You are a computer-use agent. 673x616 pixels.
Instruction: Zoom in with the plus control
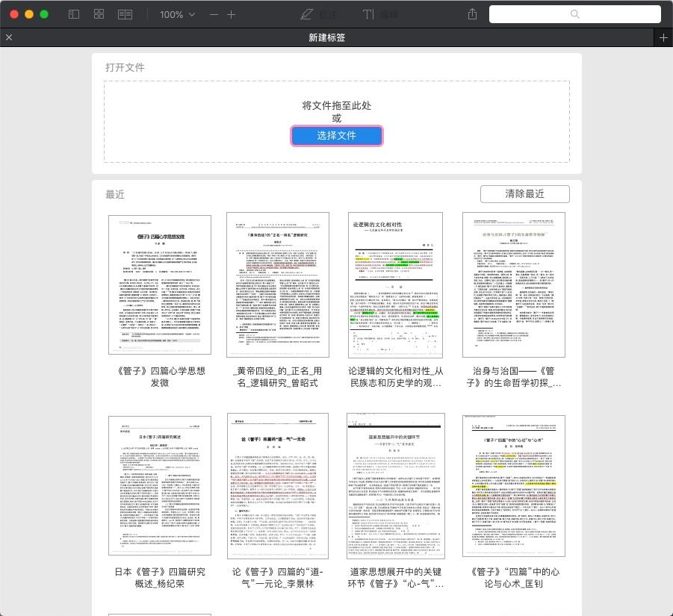232,14
